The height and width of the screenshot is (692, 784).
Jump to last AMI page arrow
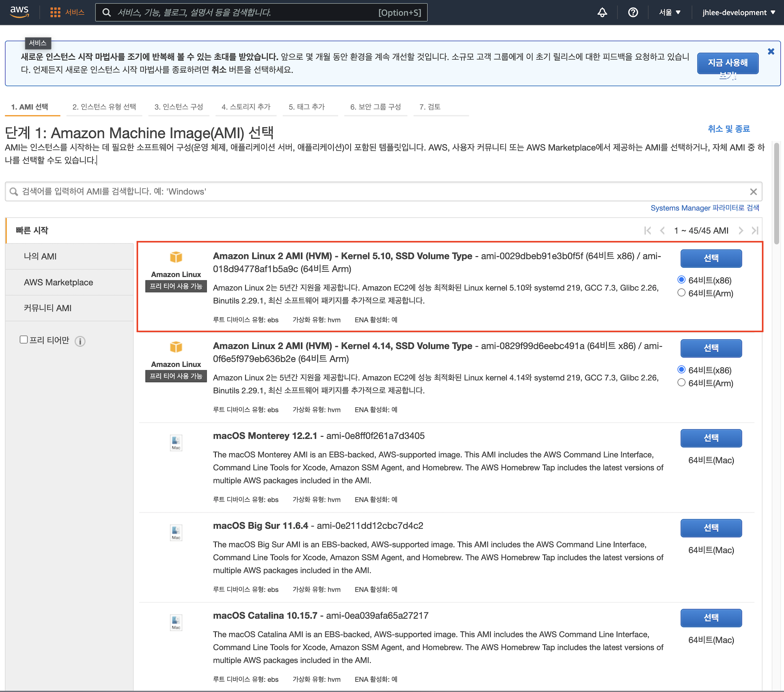point(755,230)
